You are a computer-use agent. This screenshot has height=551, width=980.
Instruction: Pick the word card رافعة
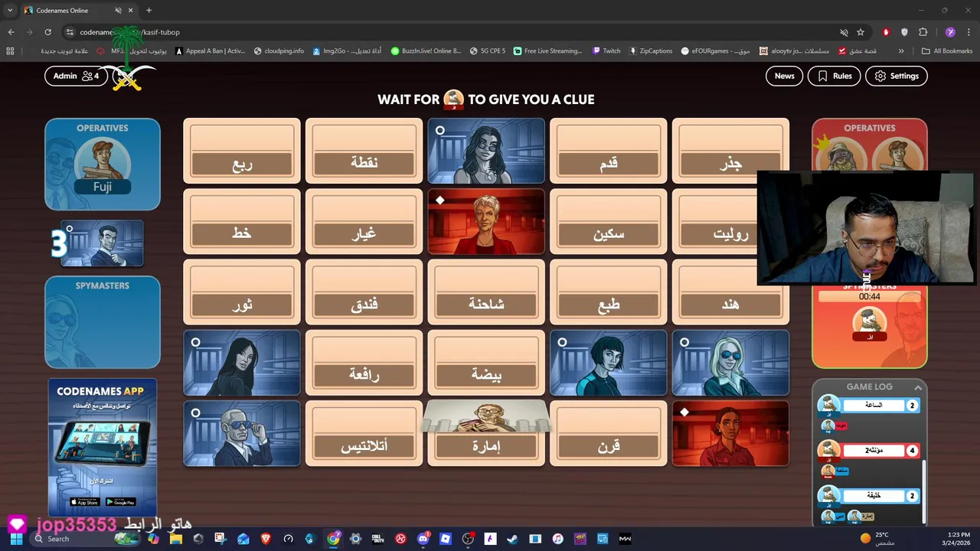pos(364,363)
